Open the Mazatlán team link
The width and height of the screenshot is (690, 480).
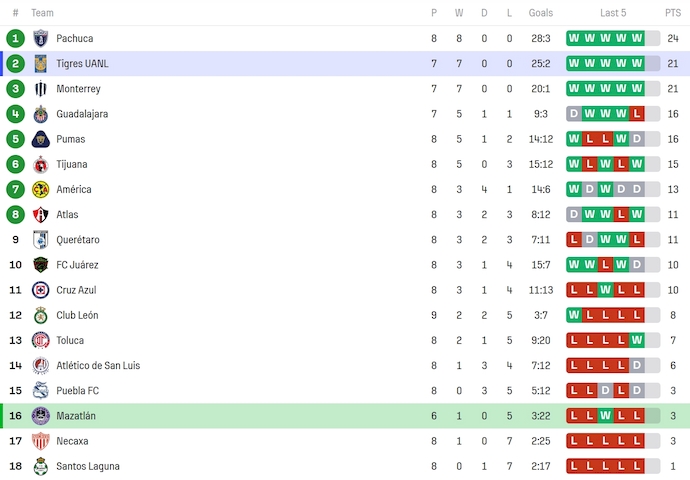pyautogui.click(x=76, y=416)
